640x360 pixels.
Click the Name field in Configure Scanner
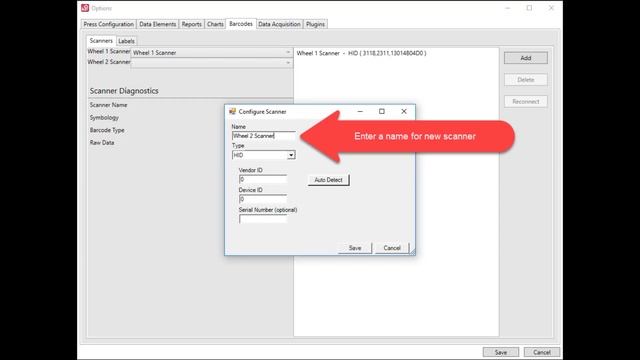click(x=264, y=136)
